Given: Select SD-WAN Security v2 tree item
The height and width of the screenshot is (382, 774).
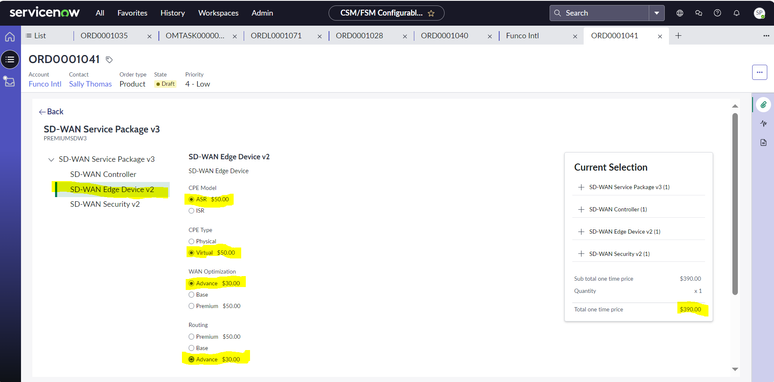Looking at the screenshot, I should pos(105,204).
